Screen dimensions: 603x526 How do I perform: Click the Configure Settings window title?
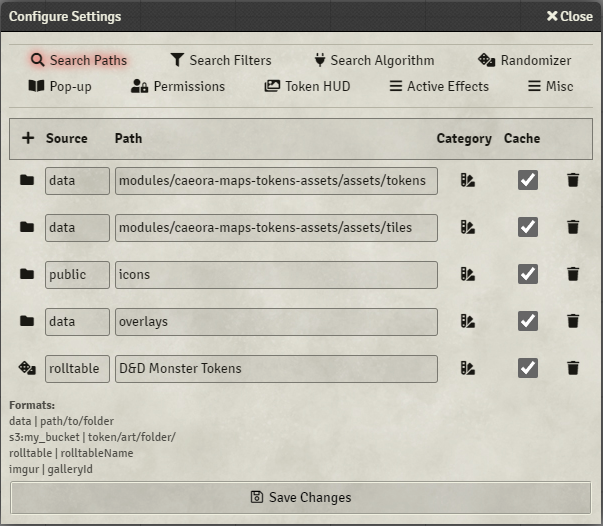tap(65, 17)
